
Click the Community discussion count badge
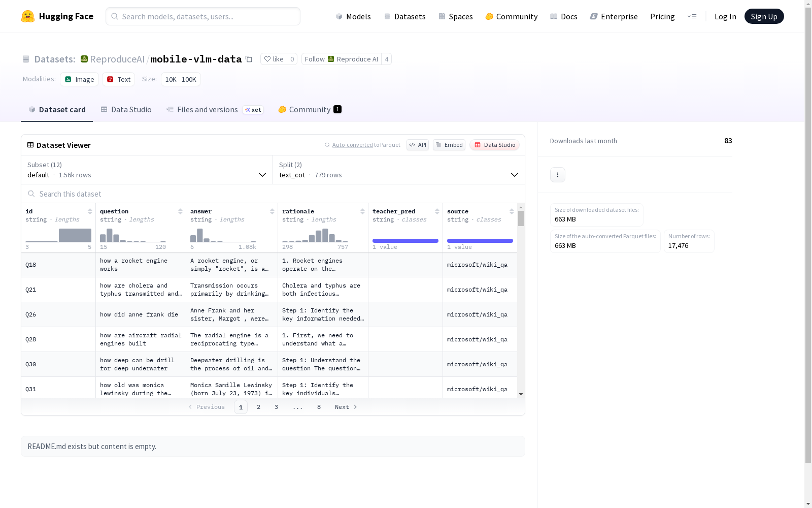point(337,109)
